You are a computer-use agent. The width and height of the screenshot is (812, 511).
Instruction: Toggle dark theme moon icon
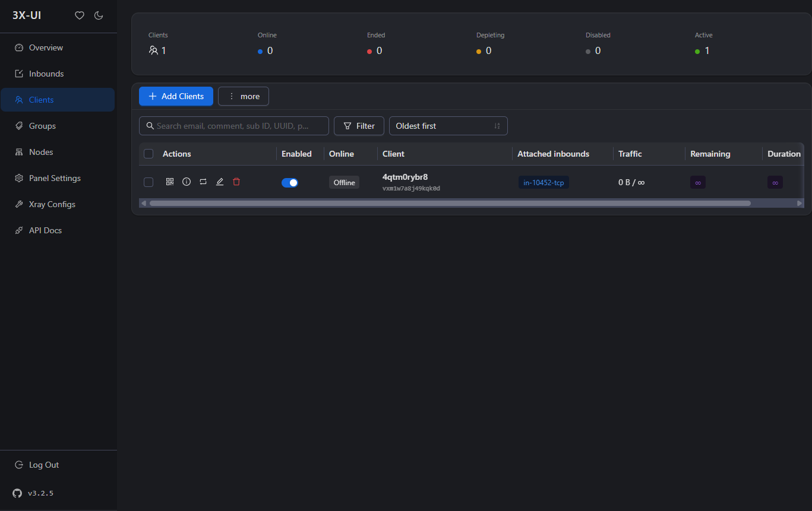coord(99,15)
